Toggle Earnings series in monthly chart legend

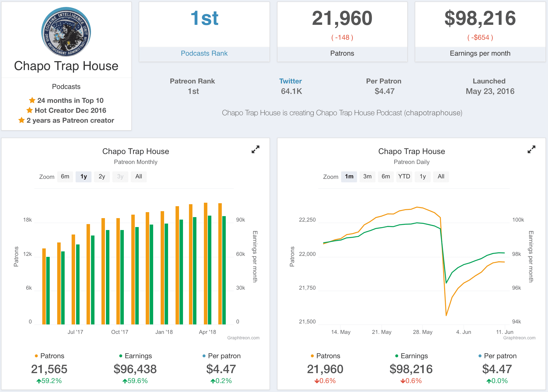pyautogui.click(x=138, y=356)
